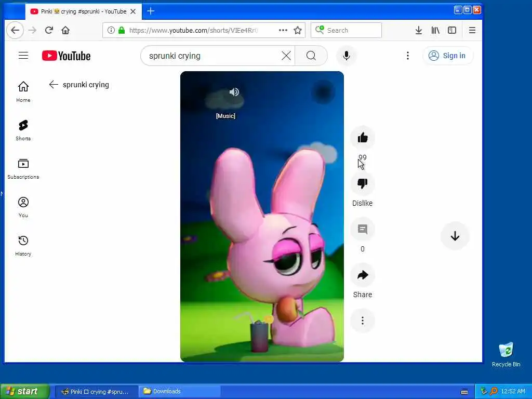Screen dimensions: 532x399
Task: Dislike this Short with thumbs down
Action: pyautogui.click(x=362, y=183)
